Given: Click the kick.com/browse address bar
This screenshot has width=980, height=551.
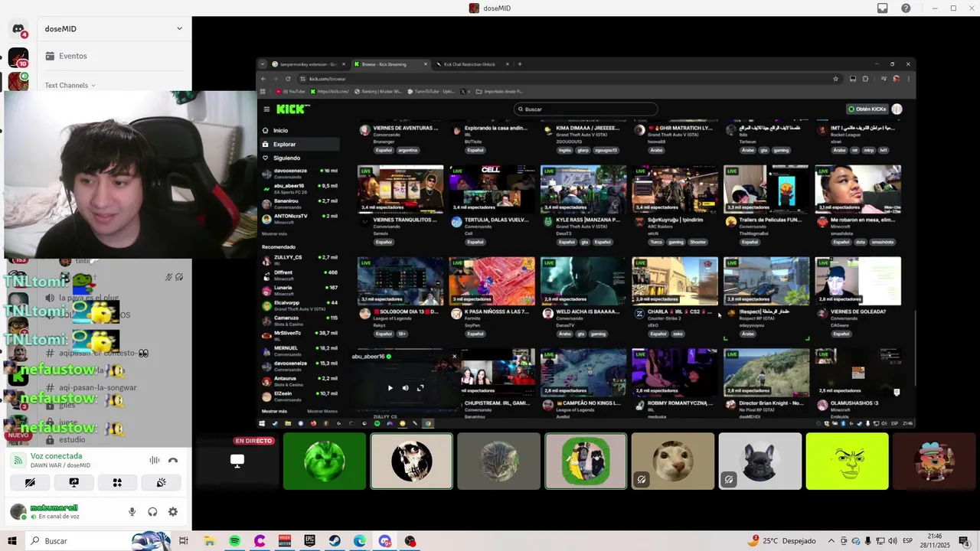Looking at the screenshot, I should pos(563,79).
